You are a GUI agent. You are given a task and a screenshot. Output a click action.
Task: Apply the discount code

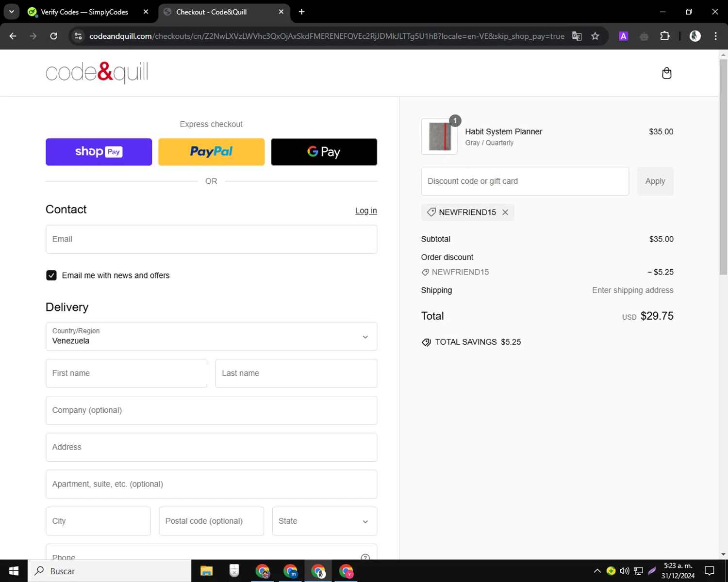[655, 181]
